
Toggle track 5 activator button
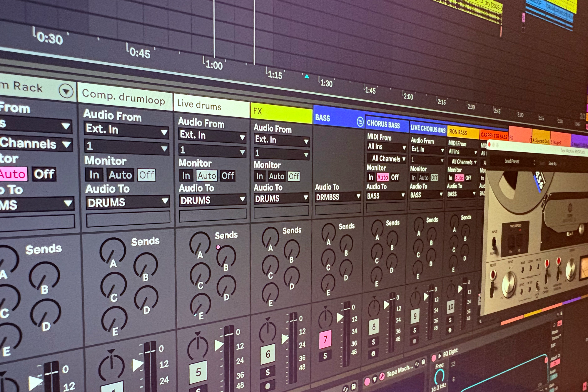point(198,372)
